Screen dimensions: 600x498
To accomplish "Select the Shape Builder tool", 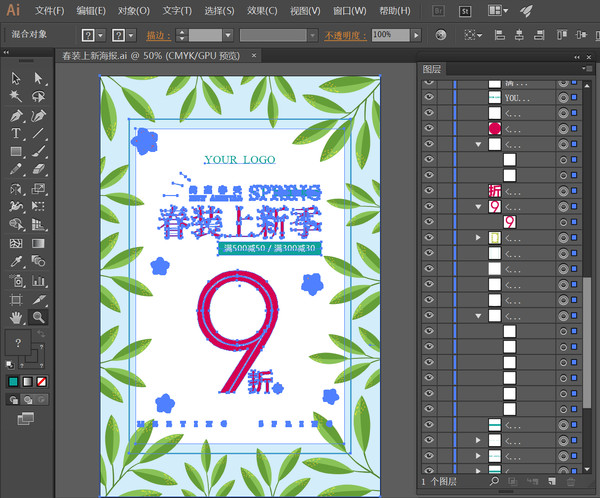I will click(x=16, y=224).
